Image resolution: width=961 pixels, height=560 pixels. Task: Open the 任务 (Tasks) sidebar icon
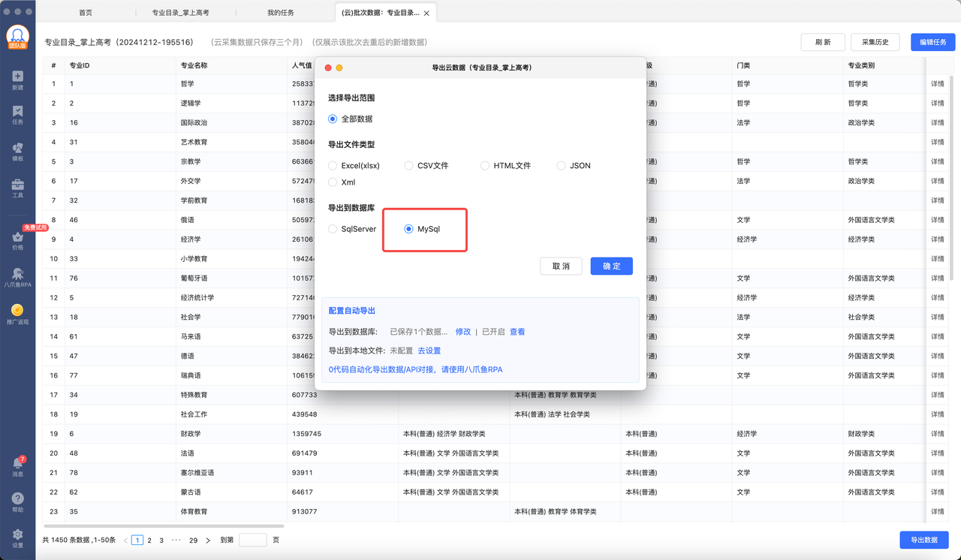click(x=17, y=113)
